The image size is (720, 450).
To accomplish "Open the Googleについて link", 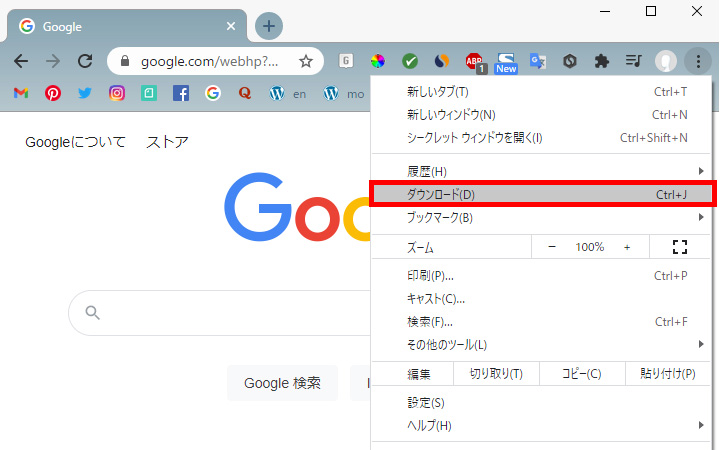I will (75, 142).
